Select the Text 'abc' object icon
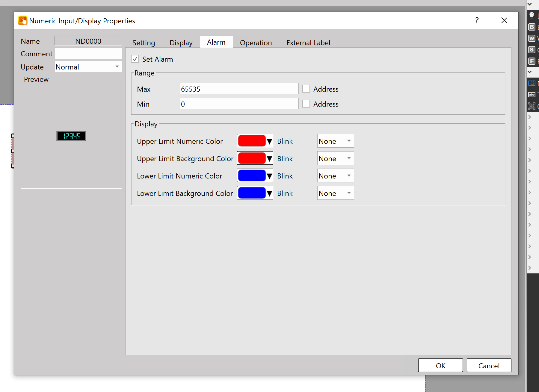The width and height of the screenshot is (539, 392). pyautogui.click(x=532, y=95)
